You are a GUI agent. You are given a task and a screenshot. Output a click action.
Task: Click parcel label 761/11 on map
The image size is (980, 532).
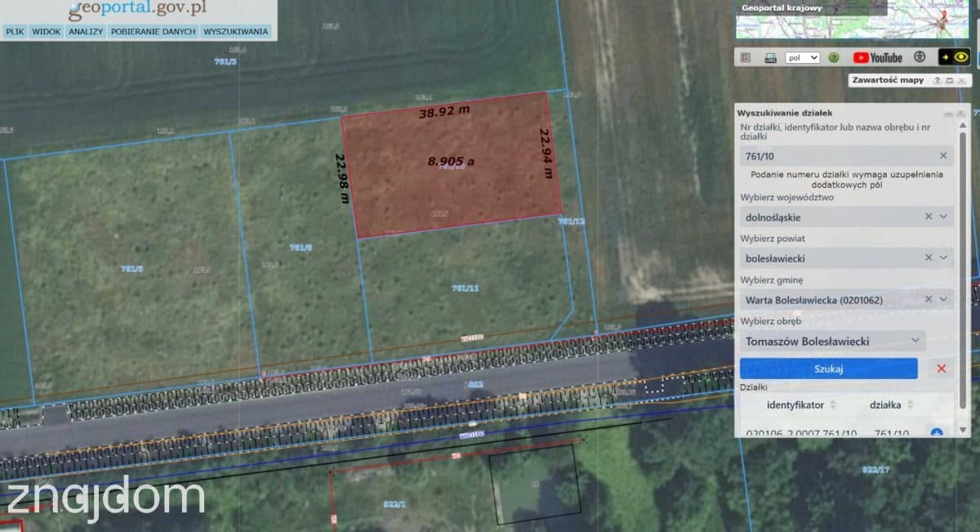tap(465, 288)
